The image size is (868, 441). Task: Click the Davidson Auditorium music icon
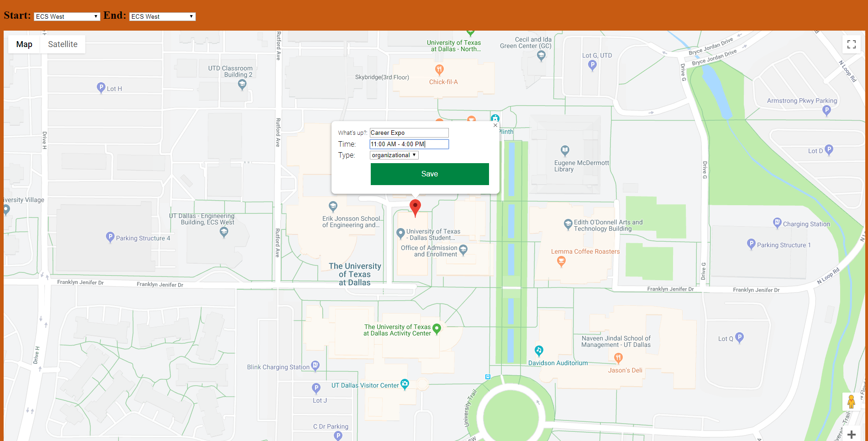click(539, 351)
